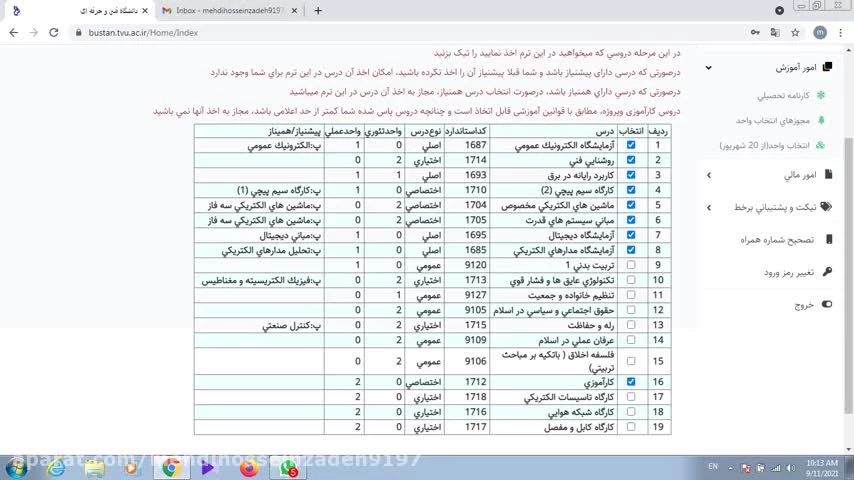Check the box for تربيت بدني 1 row 9
Image resolution: width=854 pixels, height=480 pixels.
point(630,265)
